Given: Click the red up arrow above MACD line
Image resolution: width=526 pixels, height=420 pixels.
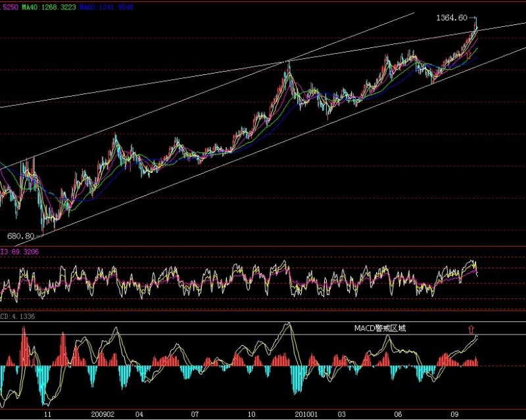Looking at the screenshot, I should [471, 328].
